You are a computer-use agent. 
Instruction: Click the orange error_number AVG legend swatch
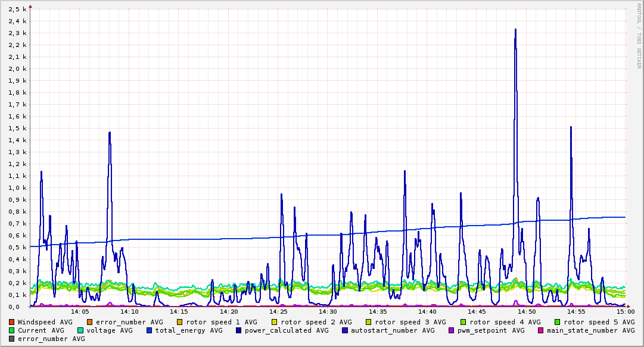[89, 323]
